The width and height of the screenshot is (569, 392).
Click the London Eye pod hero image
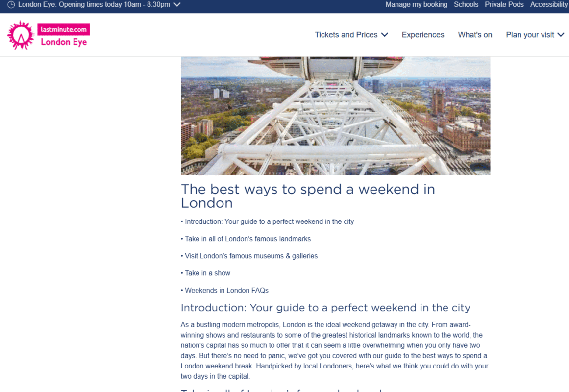(x=335, y=116)
